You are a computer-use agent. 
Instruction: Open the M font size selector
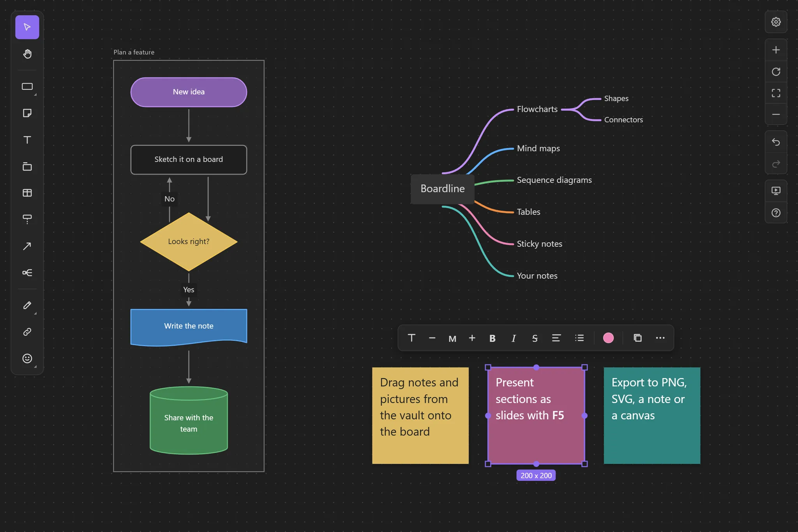click(452, 338)
